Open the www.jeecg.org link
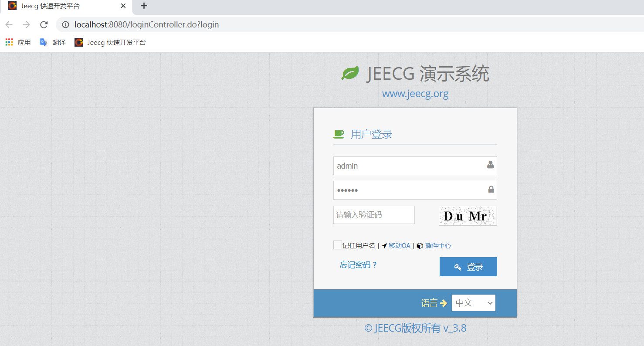Screen dimensions: 644x346 (x=415, y=94)
